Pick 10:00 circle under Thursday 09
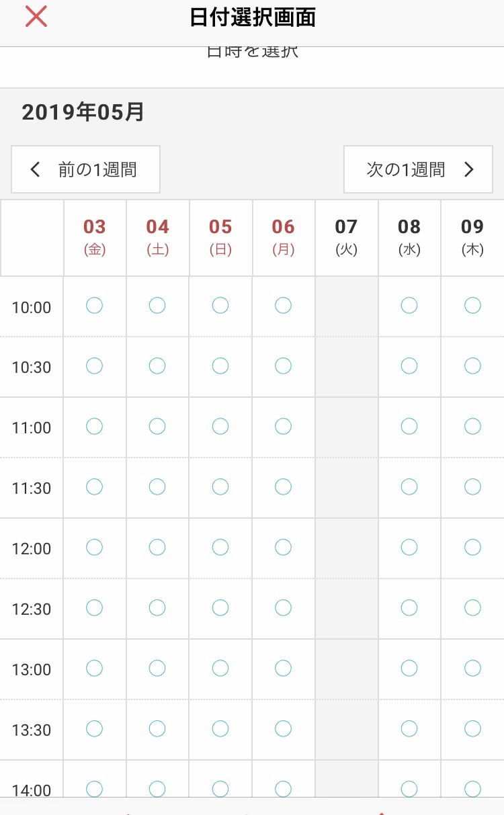Viewport: 504px width, 815px height. click(472, 306)
